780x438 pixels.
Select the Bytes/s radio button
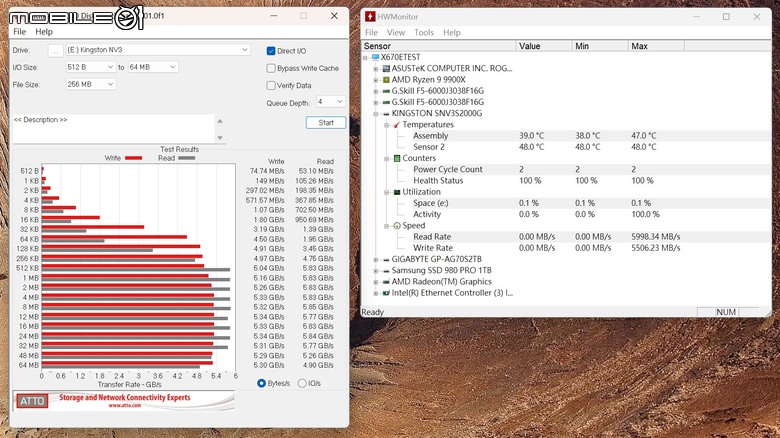point(261,383)
